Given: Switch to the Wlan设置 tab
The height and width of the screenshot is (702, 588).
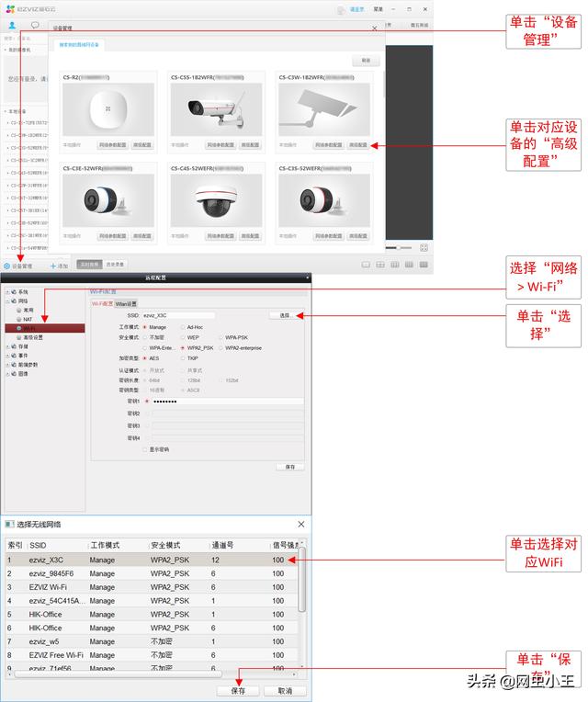Looking at the screenshot, I should tap(126, 303).
